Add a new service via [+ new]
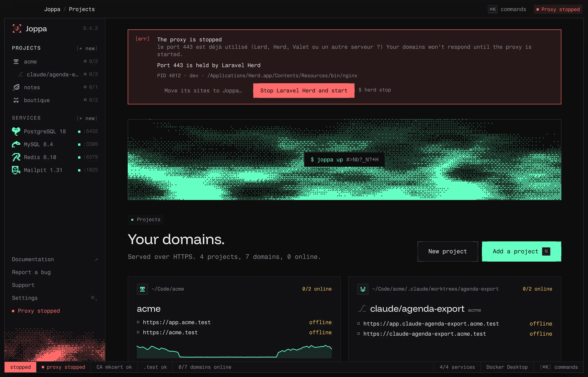 [x=87, y=118]
